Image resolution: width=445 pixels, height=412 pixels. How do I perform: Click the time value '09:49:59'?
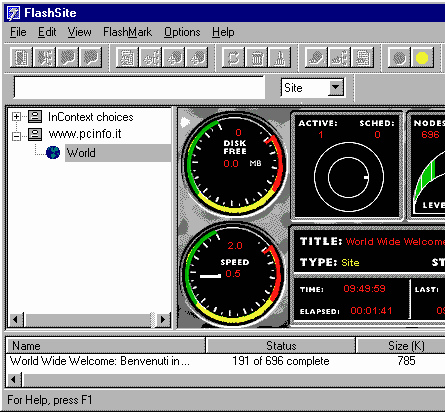click(364, 288)
